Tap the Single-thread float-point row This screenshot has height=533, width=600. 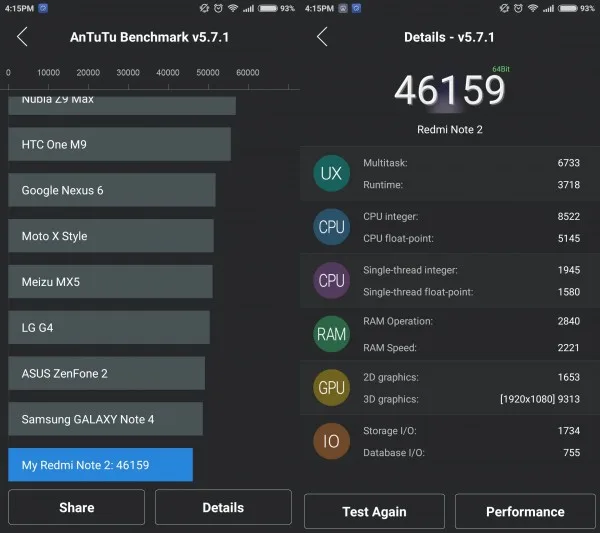pos(471,292)
